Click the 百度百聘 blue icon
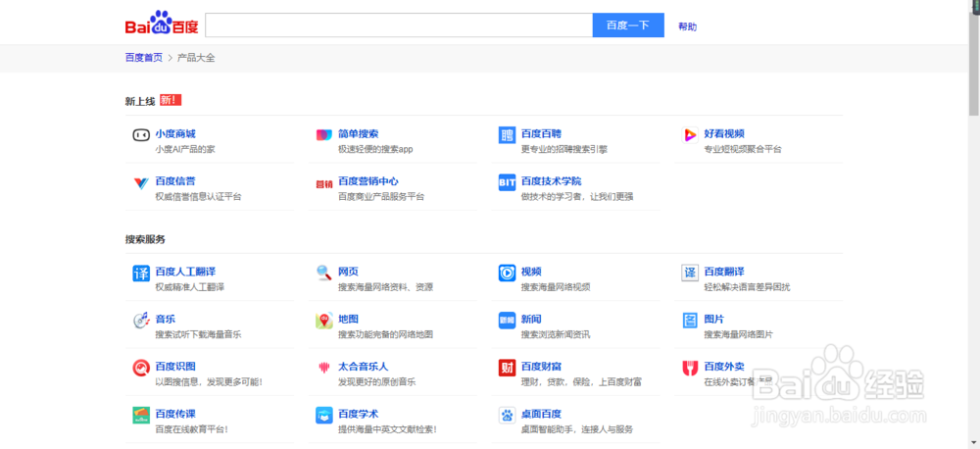Viewport: 980px width, 449px height. tap(507, 134)
